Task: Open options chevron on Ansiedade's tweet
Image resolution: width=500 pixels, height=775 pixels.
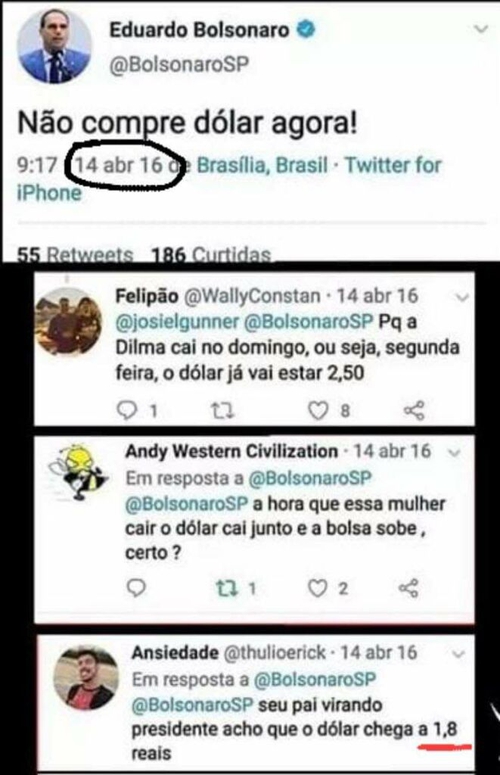Action: (x=458, y=654)
